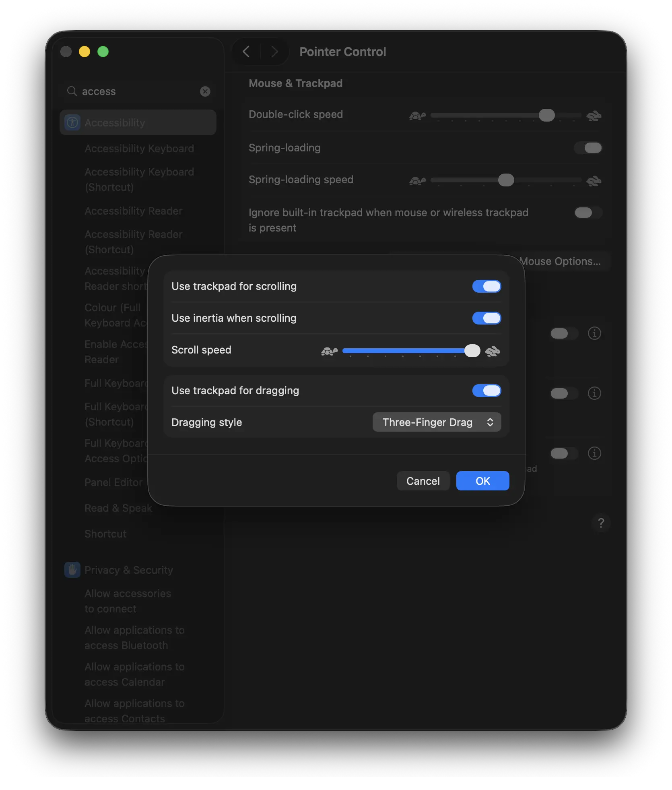The width and height of the screenshot is (672, 790).
Task: Click the back navigation chevron
Action: [x=246, y=52]
